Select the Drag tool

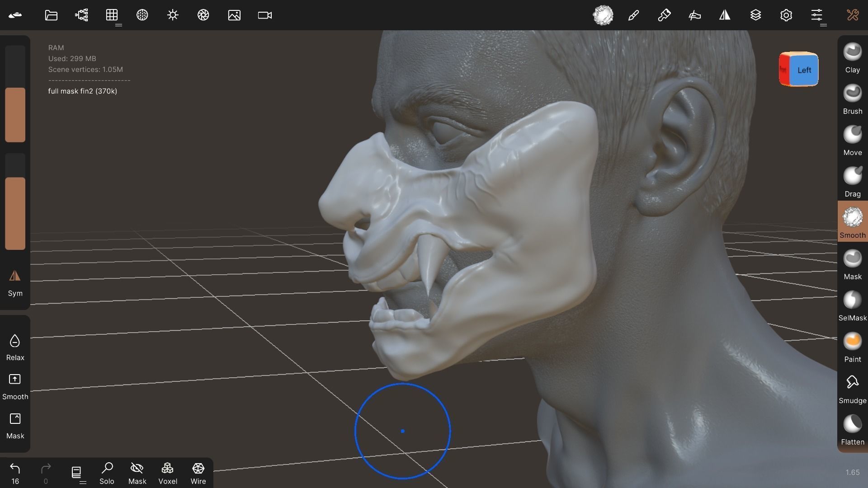tap(853, 182)
